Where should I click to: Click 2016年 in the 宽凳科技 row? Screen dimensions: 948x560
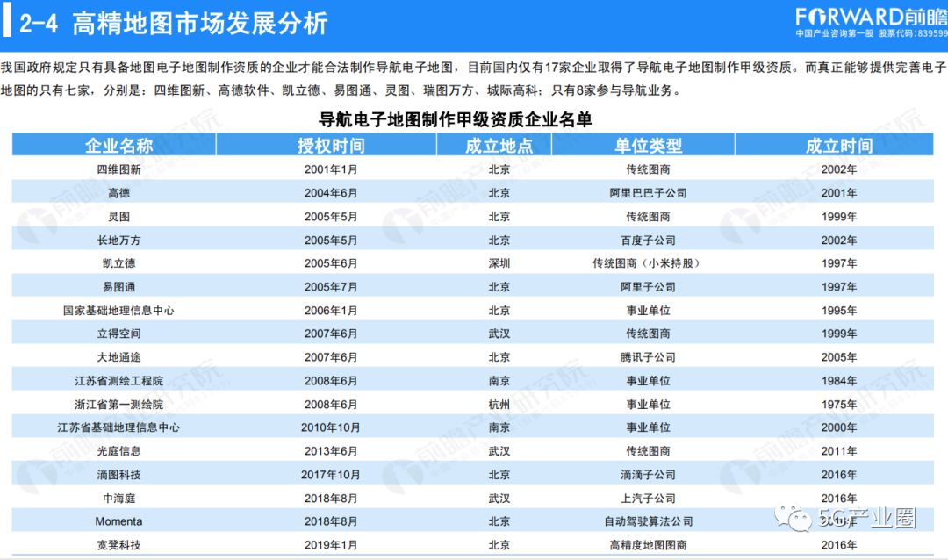point(838,545)
